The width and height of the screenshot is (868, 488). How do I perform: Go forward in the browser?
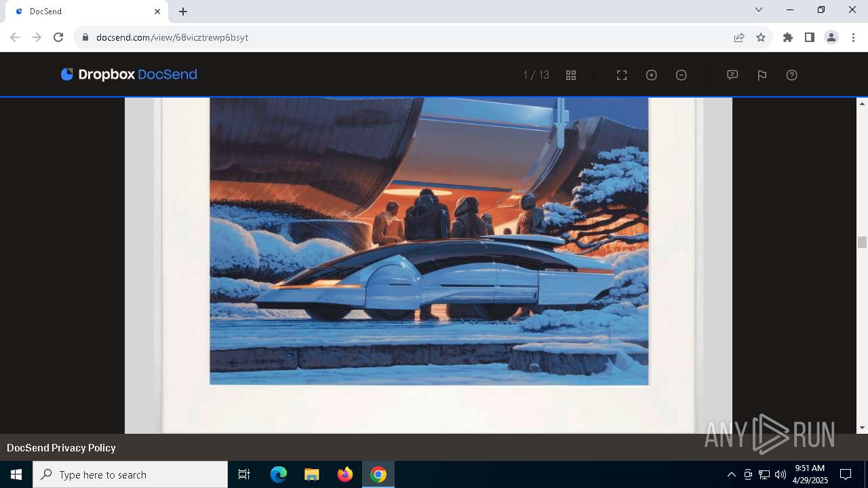(x=37, y=37)
